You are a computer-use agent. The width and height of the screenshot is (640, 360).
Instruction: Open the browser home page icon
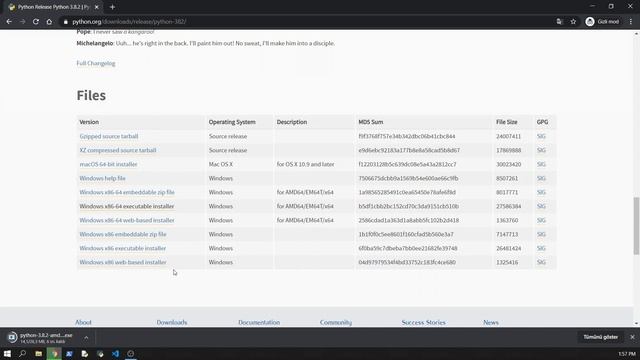click(49, 22)
